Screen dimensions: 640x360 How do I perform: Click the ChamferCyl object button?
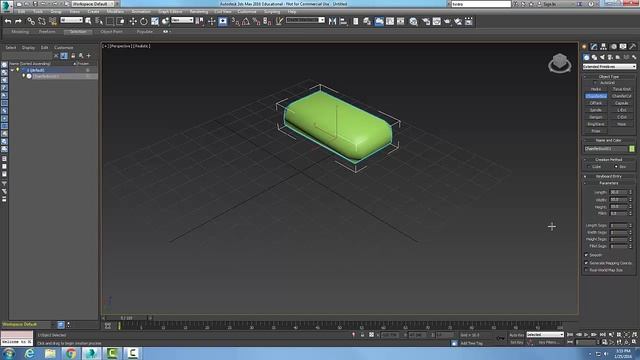622,96
